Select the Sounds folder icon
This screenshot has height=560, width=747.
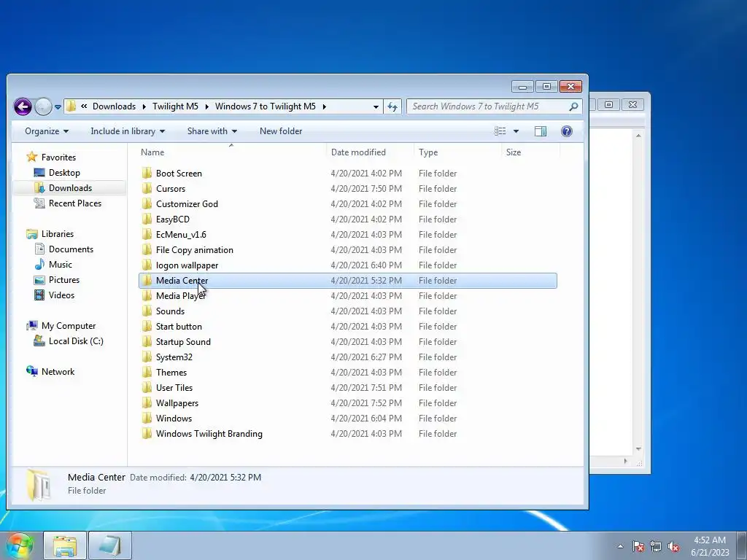click(147, 311)
